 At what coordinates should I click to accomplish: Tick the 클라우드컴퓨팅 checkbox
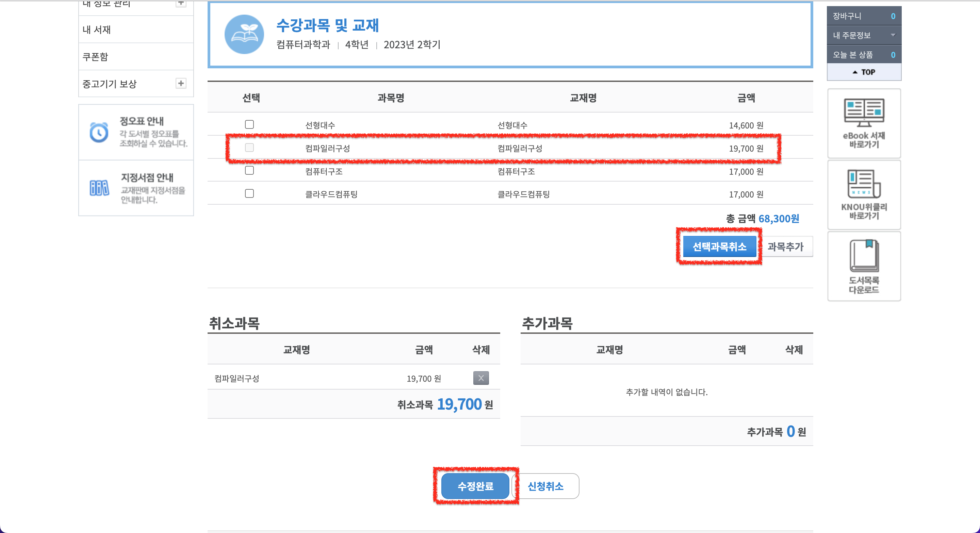tap(249, 193)
